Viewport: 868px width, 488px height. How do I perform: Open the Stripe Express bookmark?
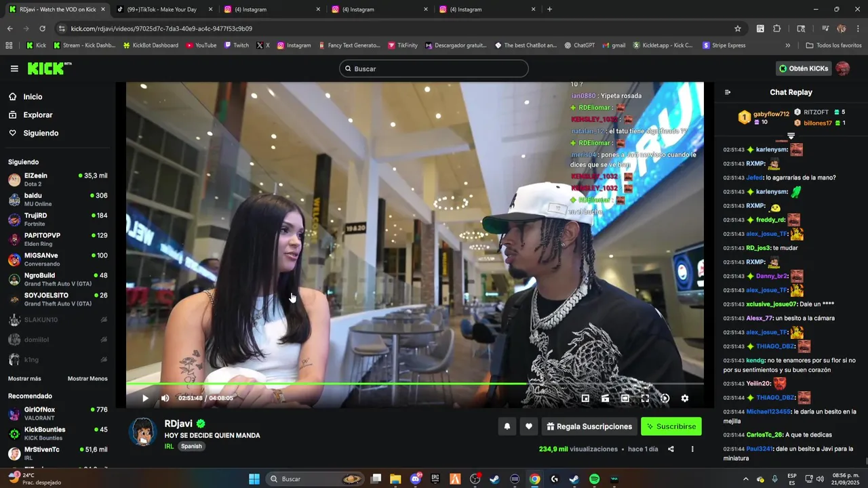tap(724, 45)
